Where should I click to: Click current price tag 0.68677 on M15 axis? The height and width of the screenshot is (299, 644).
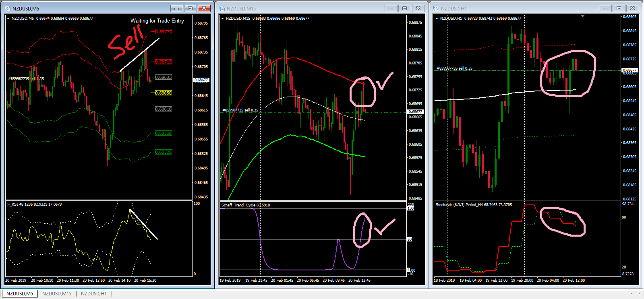point(415,112)
